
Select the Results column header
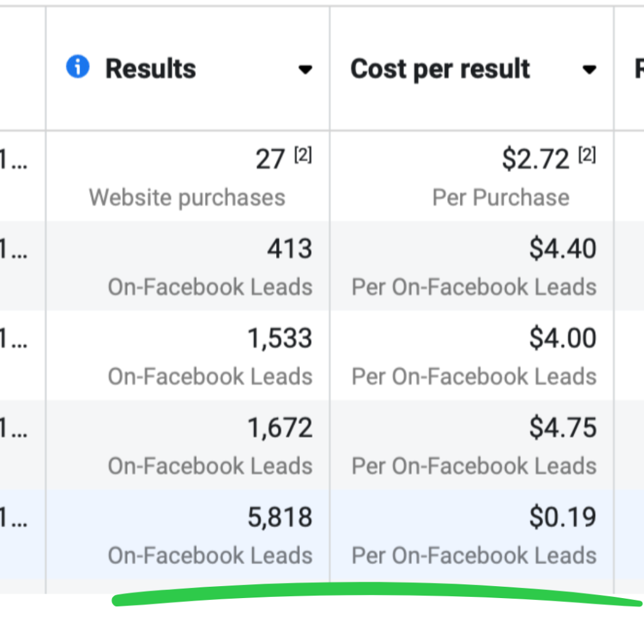187,69
